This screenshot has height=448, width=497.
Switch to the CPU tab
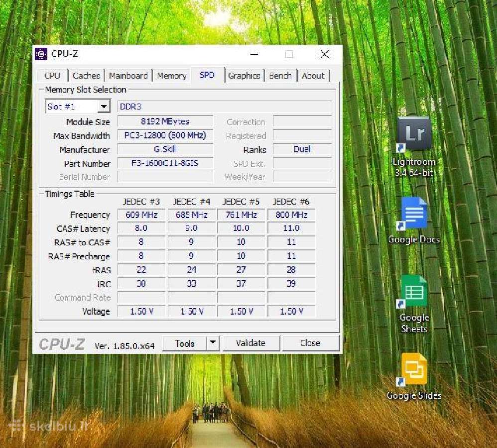click(52, 76)
